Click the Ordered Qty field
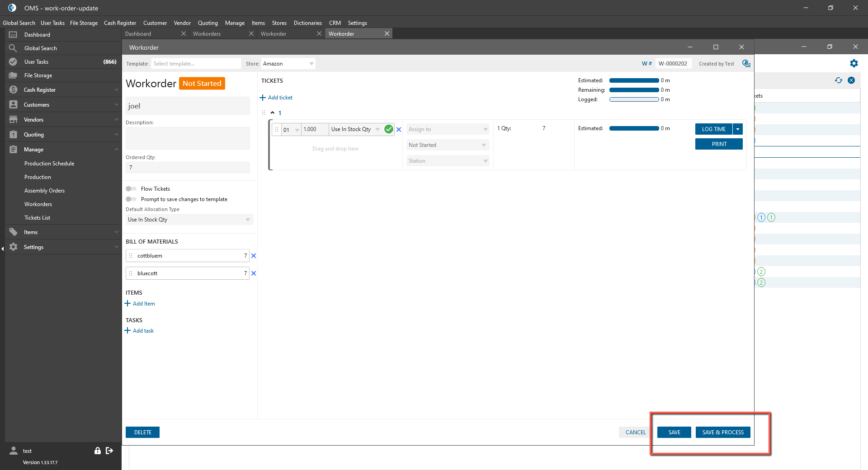 (x=188, y=168)
